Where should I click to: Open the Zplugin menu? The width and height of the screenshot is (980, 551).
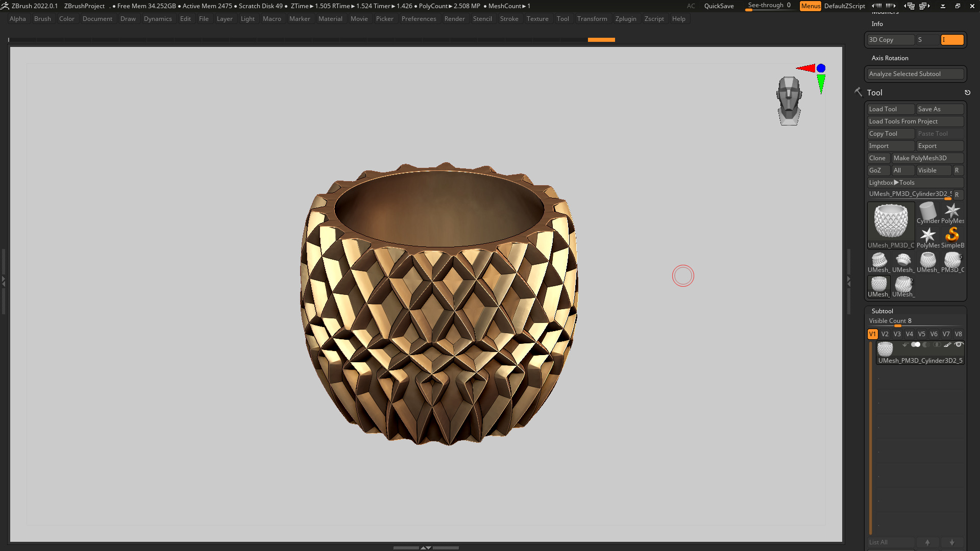626,19
